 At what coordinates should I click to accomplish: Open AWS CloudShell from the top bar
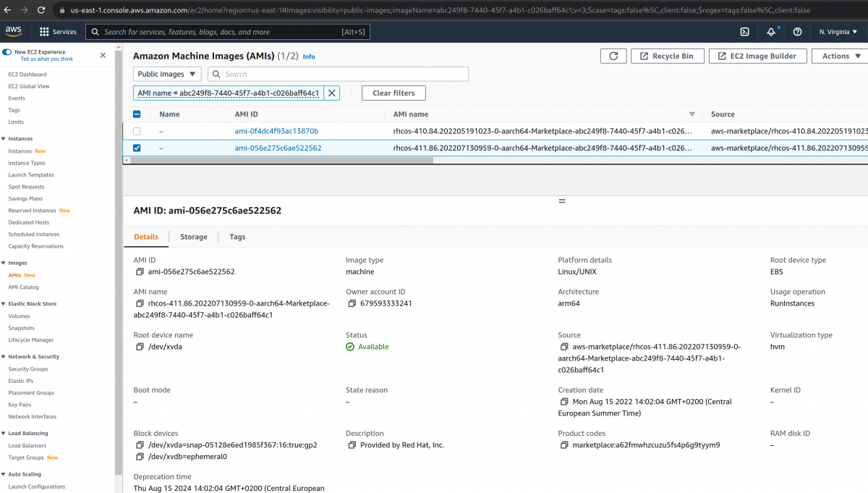[745, 32]
